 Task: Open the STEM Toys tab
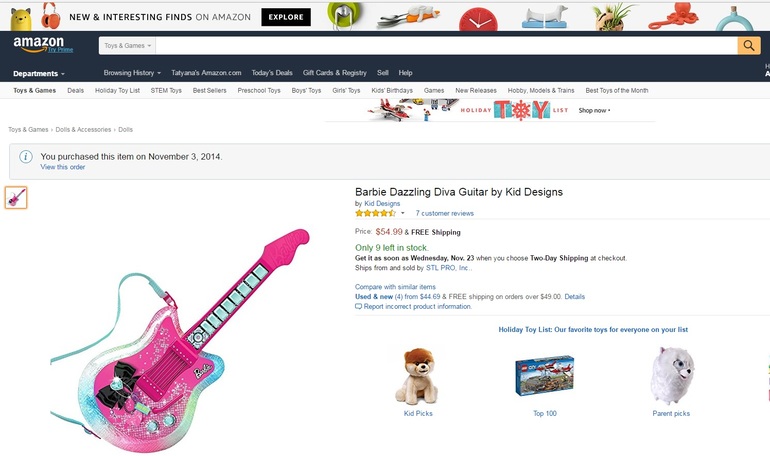[166, 91]
